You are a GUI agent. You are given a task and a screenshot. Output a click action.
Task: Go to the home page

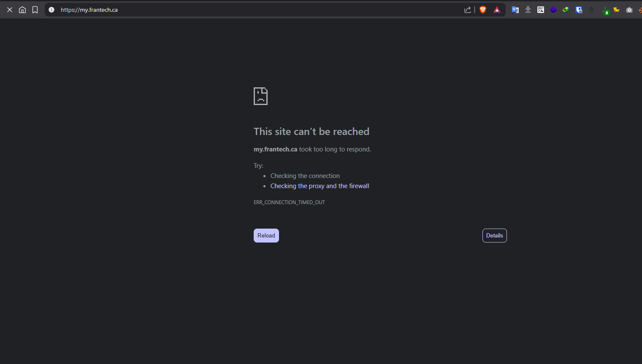[22, 10]
